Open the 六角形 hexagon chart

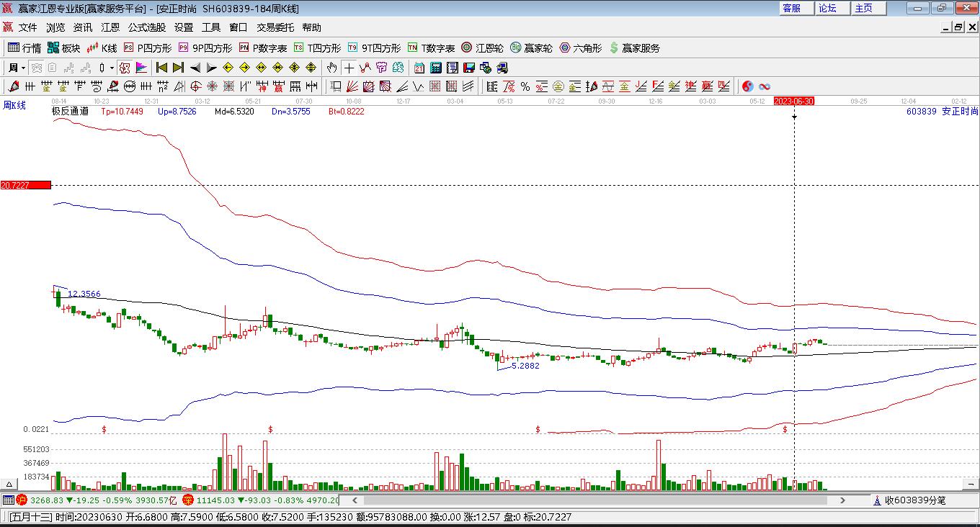click(x=580, y=48)
